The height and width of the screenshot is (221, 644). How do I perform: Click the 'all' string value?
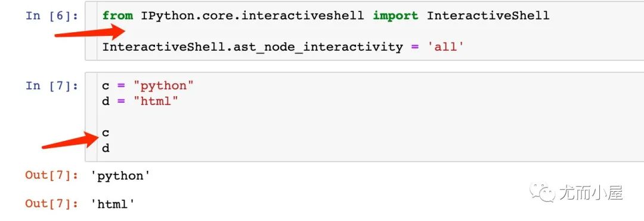tap(445, 47)
